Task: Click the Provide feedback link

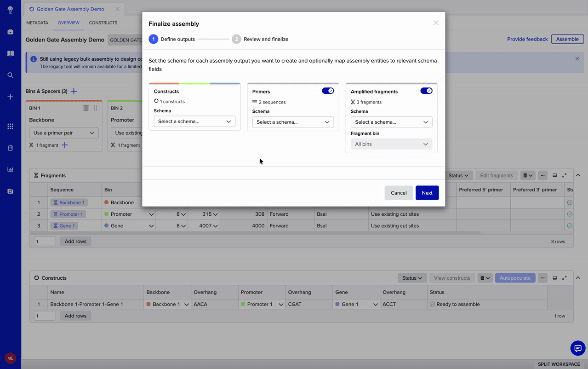Action: 527,39
